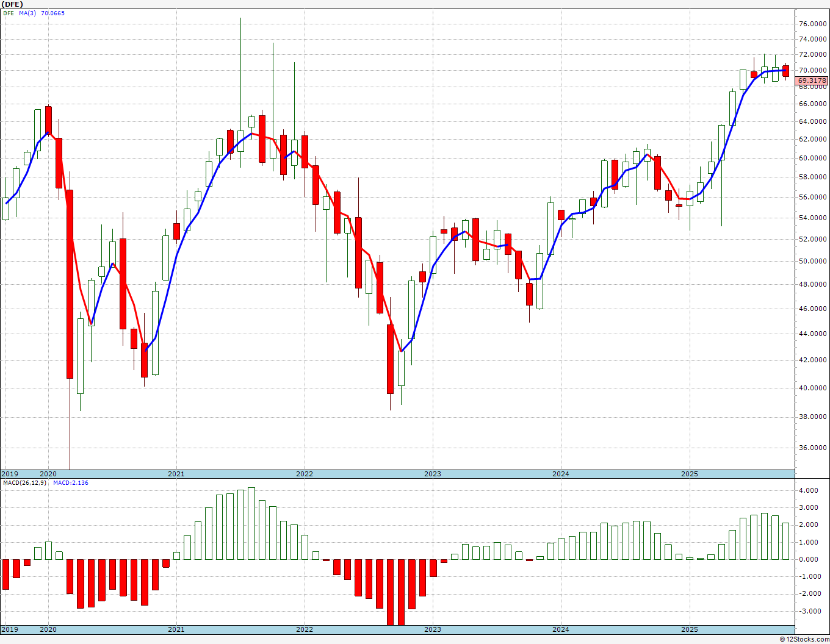Click the 2020 marker on the MACD timeline

48,629
